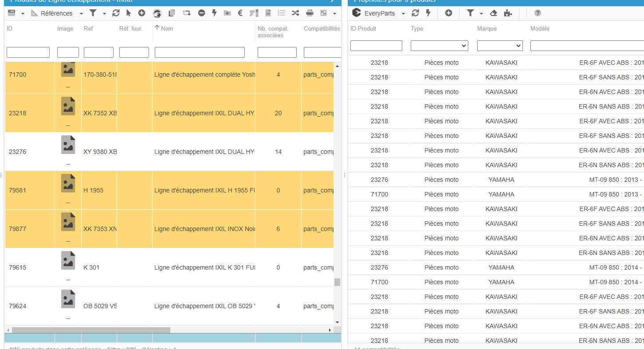Select product row with ID 79615

pos(18,267)
